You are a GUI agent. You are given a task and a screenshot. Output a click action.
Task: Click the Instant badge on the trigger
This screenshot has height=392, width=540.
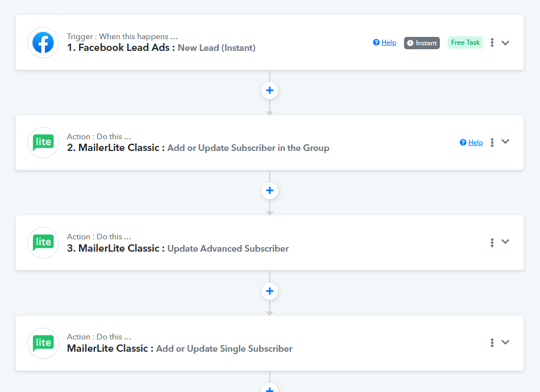tap(422, 43)
